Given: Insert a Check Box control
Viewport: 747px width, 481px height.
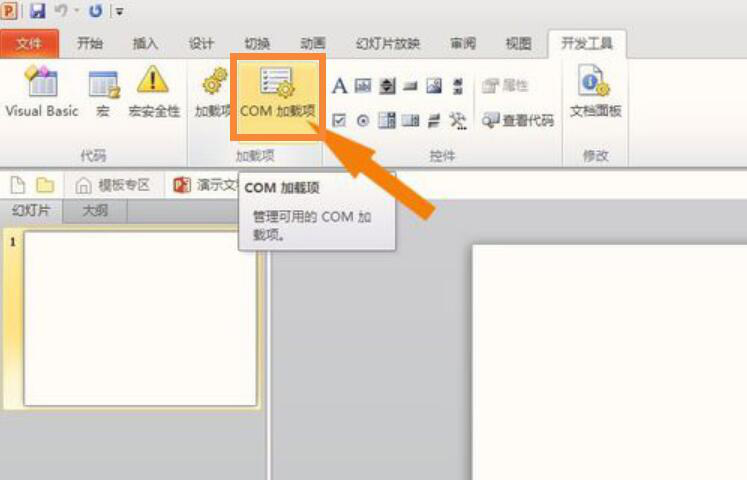Looking at the screenshot, I should (x=339, y=120).
